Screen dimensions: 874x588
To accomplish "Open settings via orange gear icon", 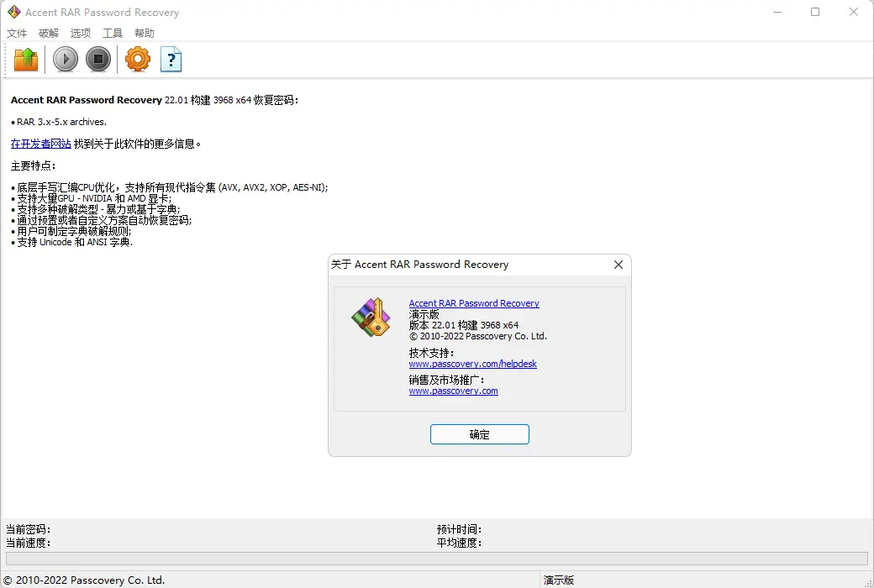I will (x=138, y=59).
